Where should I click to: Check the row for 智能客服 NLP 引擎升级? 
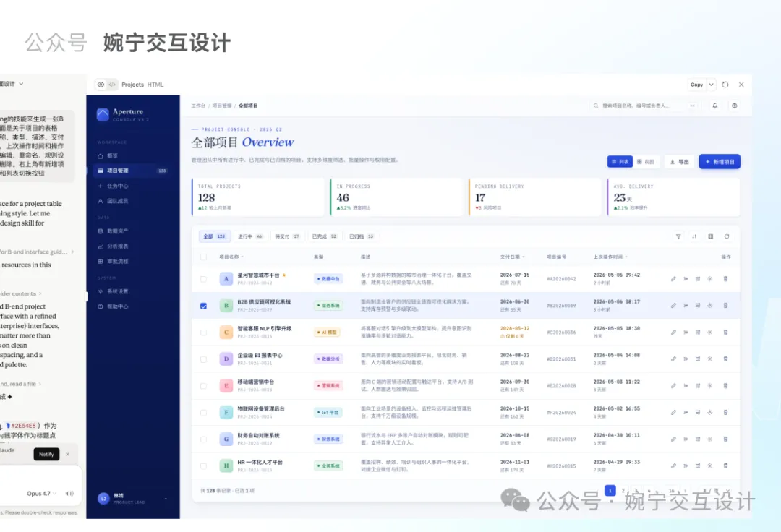[x=203, y=332]
